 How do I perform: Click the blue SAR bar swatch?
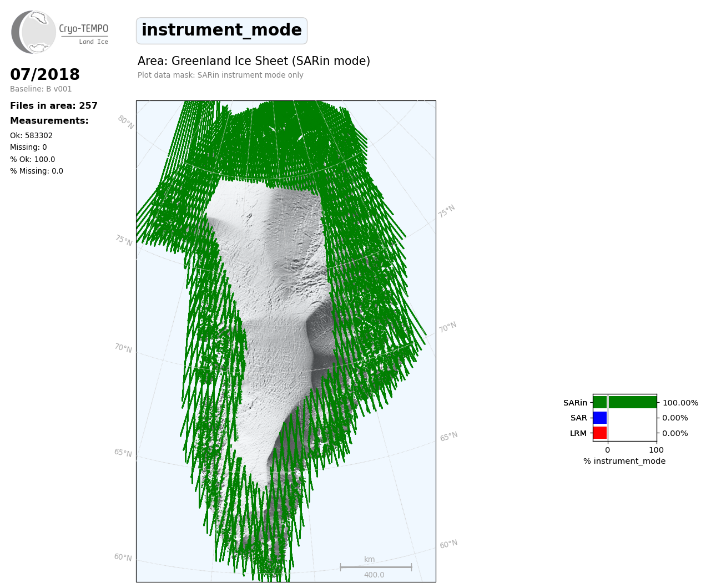(600, 418)
